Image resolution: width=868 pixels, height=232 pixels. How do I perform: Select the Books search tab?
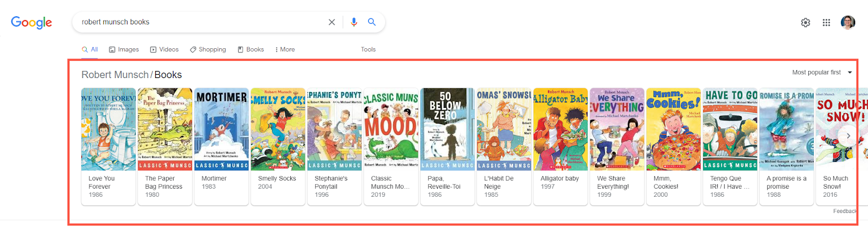[251, 49]
